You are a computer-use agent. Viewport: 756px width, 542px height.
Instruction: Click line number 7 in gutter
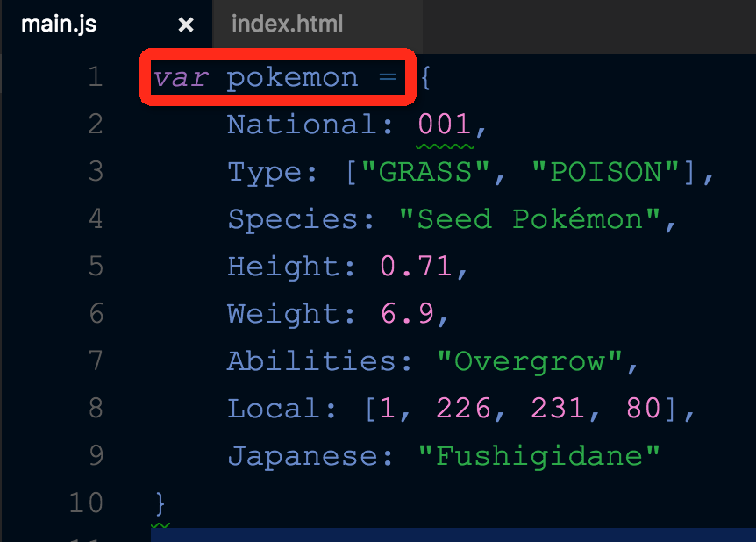(96, 360)
